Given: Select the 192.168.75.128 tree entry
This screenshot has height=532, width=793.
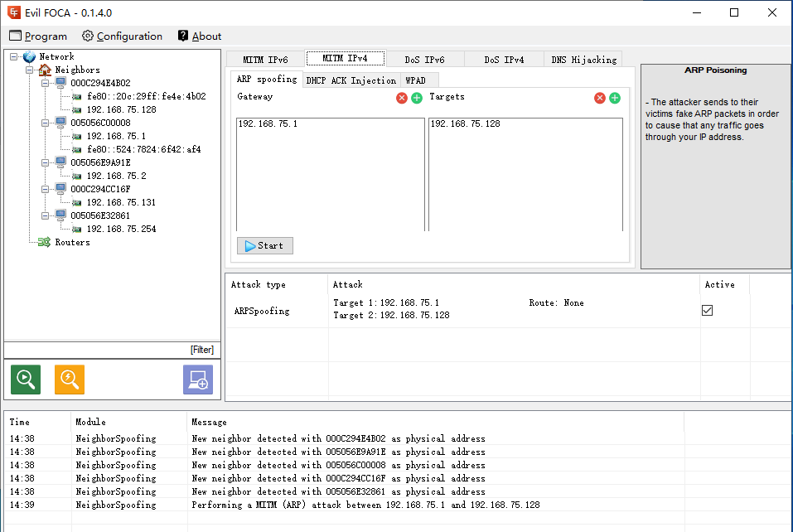Looking at the screenshot, I should tap(121, 109).
